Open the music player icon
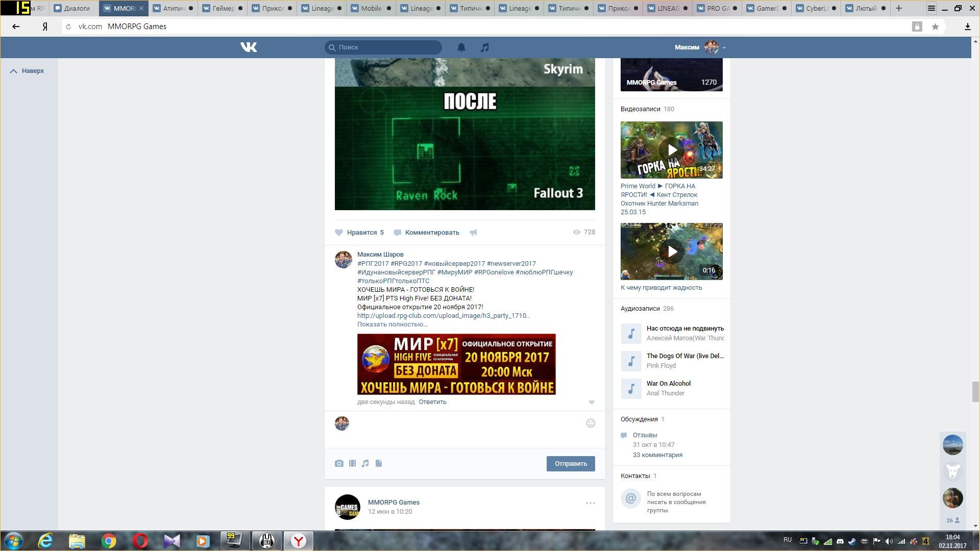Screen dimensions: 980x551 point(485,47)
